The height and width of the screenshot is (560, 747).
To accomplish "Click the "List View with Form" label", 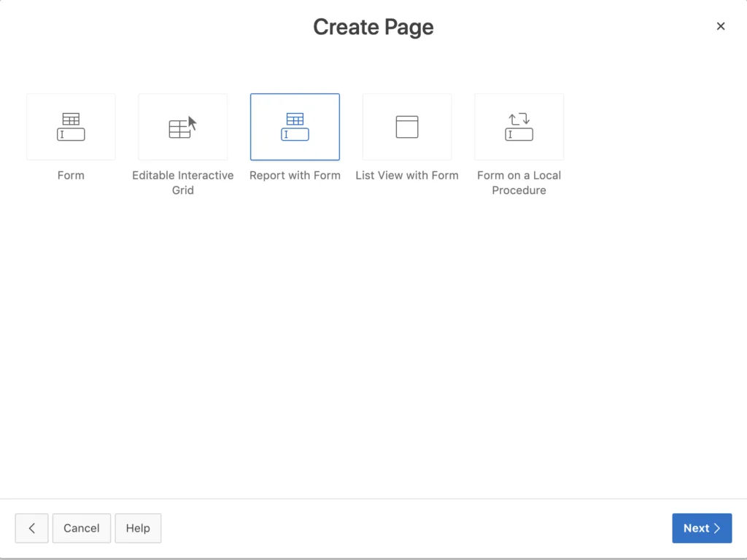I will [x=407, y=175].
